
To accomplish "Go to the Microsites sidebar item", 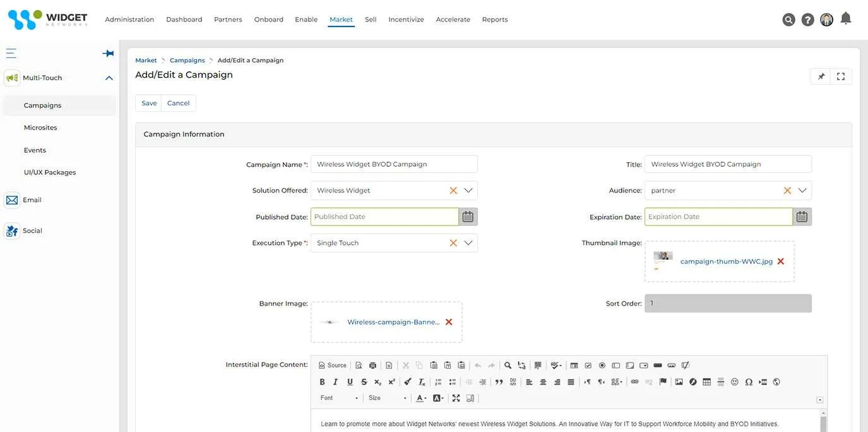I will [x=40, y=128].
